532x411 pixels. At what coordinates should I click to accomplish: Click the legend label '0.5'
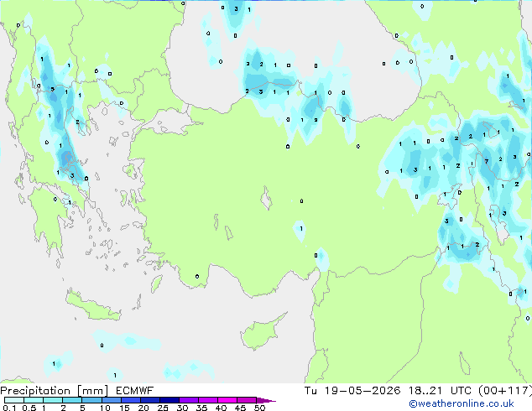click(x=29, y=408)
